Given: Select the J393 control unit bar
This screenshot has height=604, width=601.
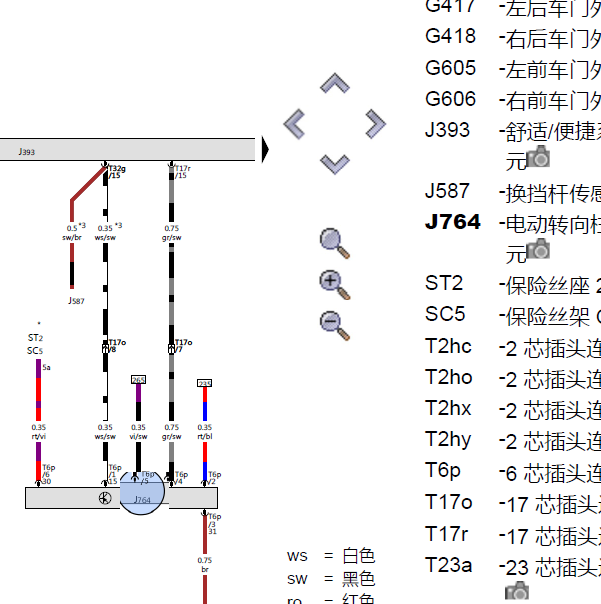Looking at the screenshot, I should click(x=127, y=149).
